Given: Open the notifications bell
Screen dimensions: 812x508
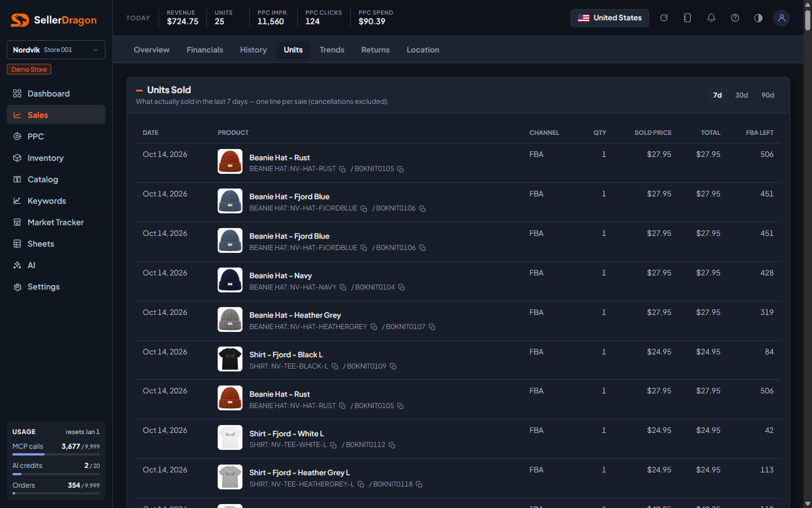Looking at the screenshot, I should point(711,18).
